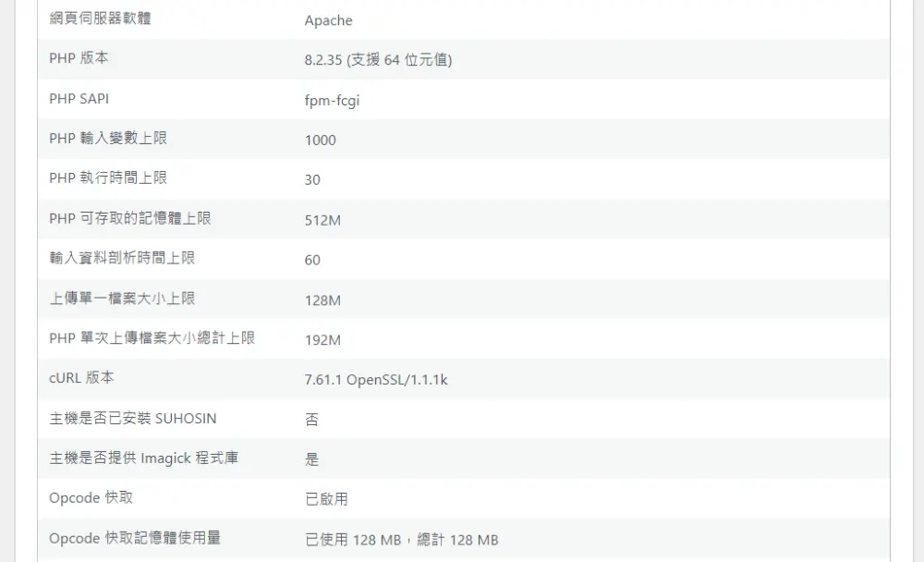This screenshot has height=562, width=924.
Task: Click the '30' execution time value
Action: point(312,179)
